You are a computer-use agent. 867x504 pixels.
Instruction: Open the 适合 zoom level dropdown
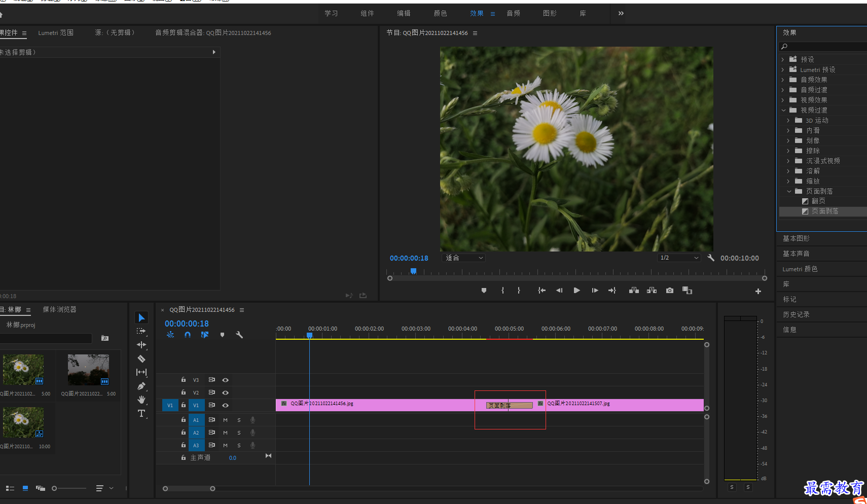464,258
